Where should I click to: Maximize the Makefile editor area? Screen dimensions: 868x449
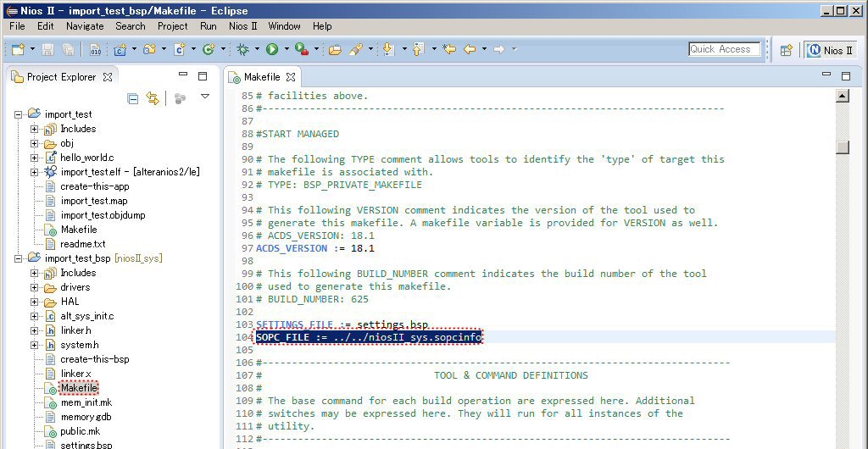click(845, 75)
